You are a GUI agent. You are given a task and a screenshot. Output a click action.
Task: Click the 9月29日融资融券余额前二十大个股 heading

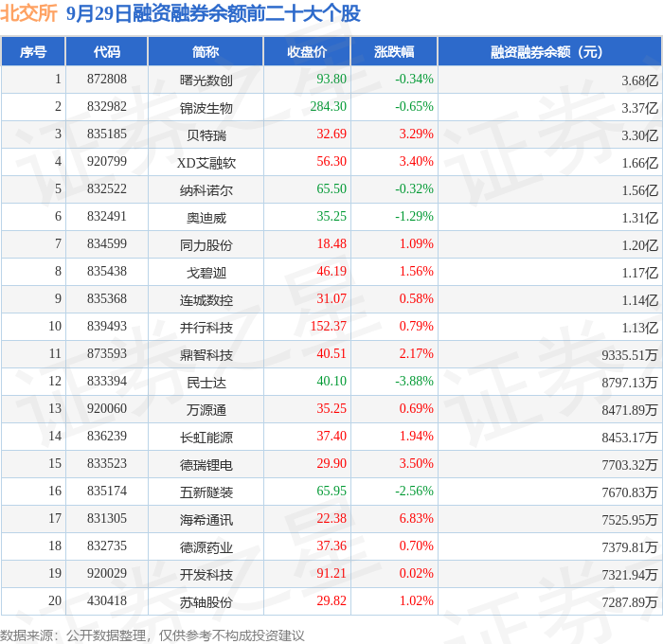tap(213, 14)
